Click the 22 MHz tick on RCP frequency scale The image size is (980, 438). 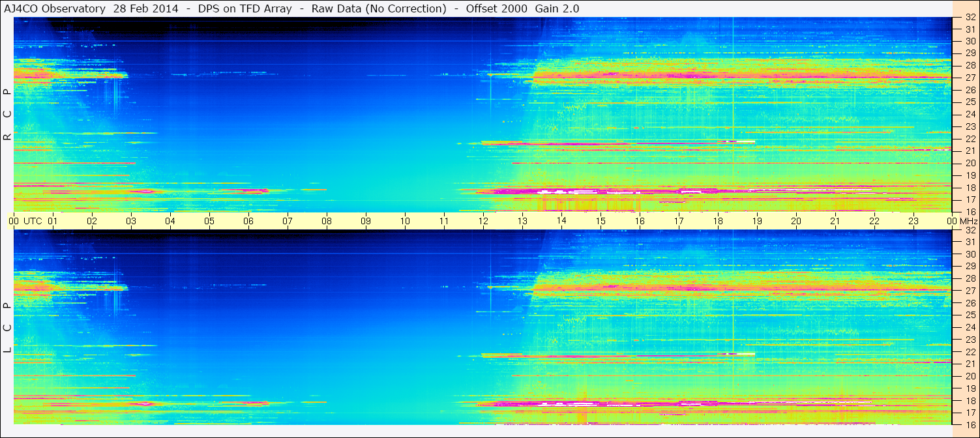click(x=970, y=139)
